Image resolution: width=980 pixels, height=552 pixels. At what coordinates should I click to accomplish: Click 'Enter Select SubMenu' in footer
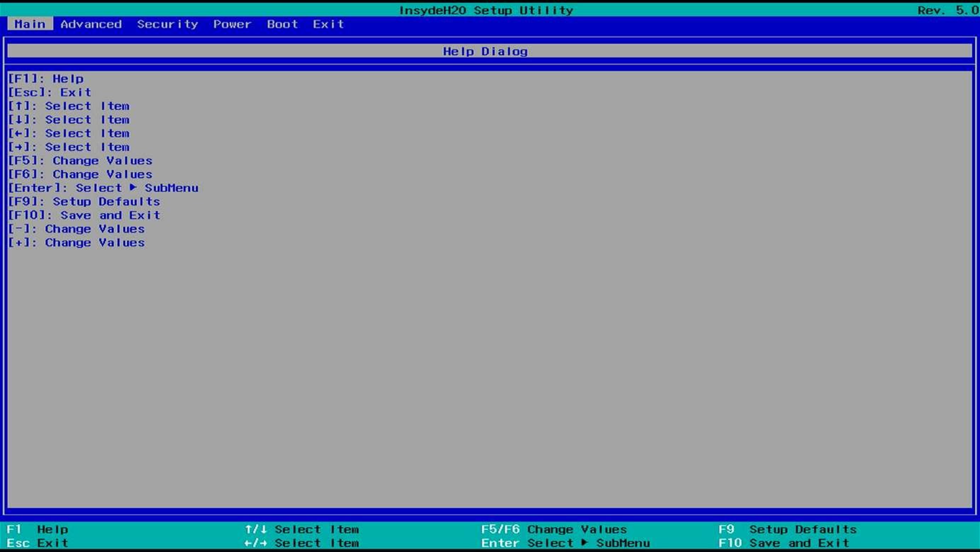(565, 543)
